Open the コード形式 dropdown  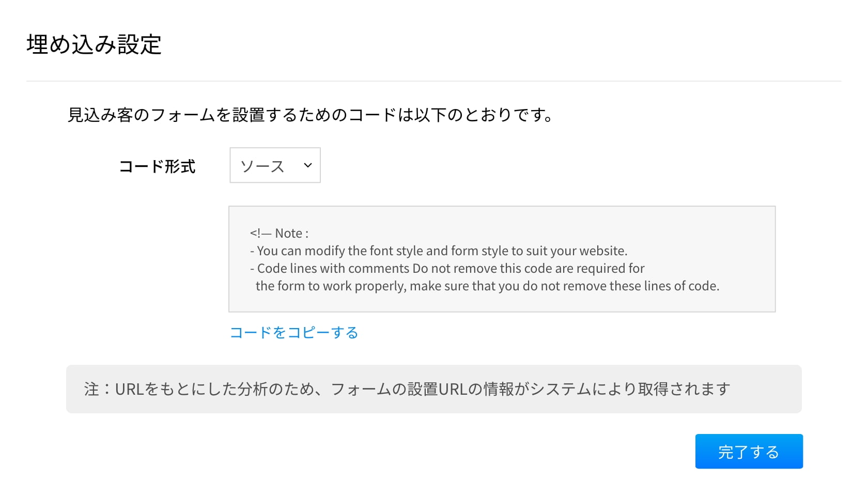pos(275,165)
